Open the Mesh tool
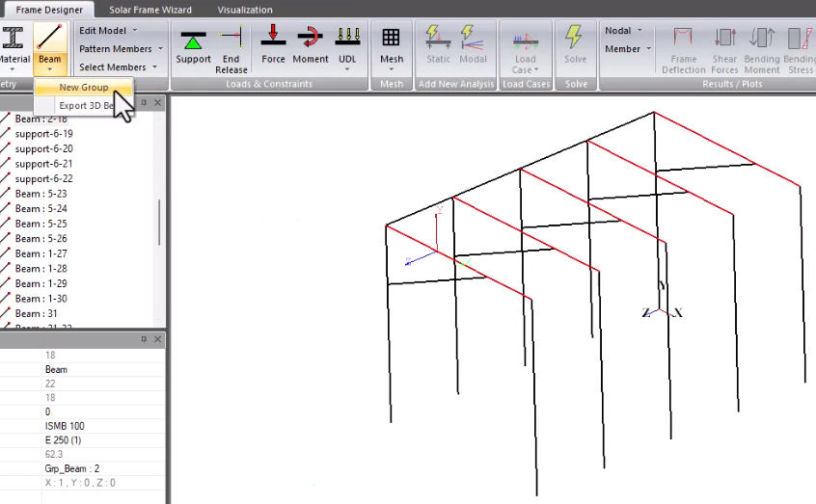Viewport: 816px width, 504px height. 392,45
